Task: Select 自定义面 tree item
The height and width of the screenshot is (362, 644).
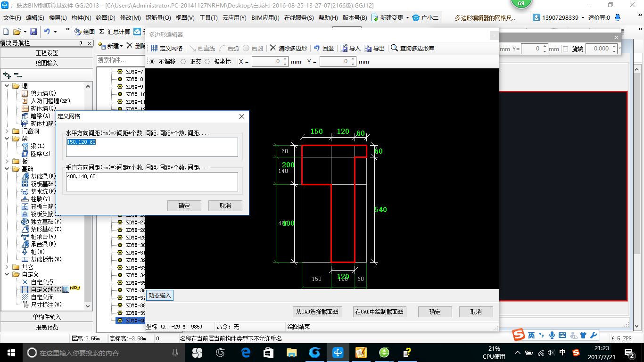Action: (x=42, y=297)
